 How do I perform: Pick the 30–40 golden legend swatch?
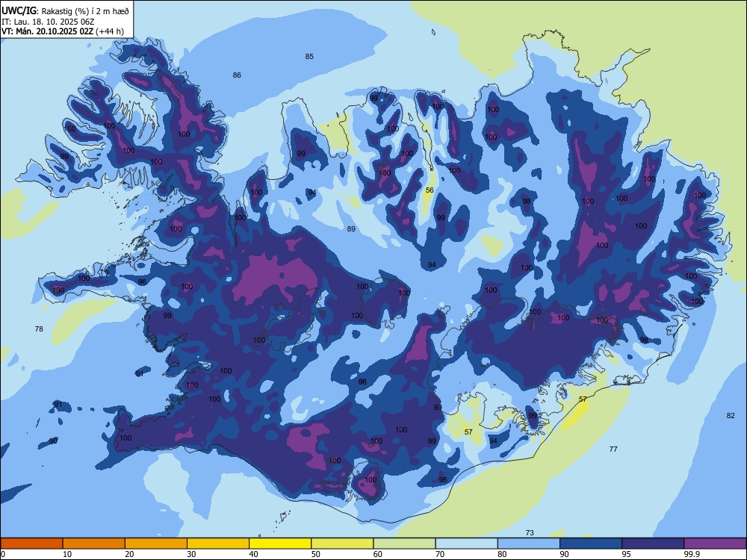tap(218, 544)
